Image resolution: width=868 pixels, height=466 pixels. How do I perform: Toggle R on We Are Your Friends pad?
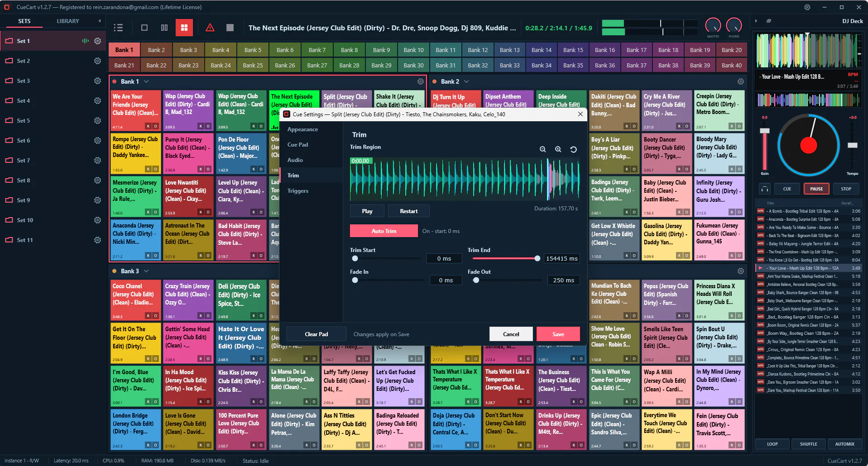(x=148, y=126)
